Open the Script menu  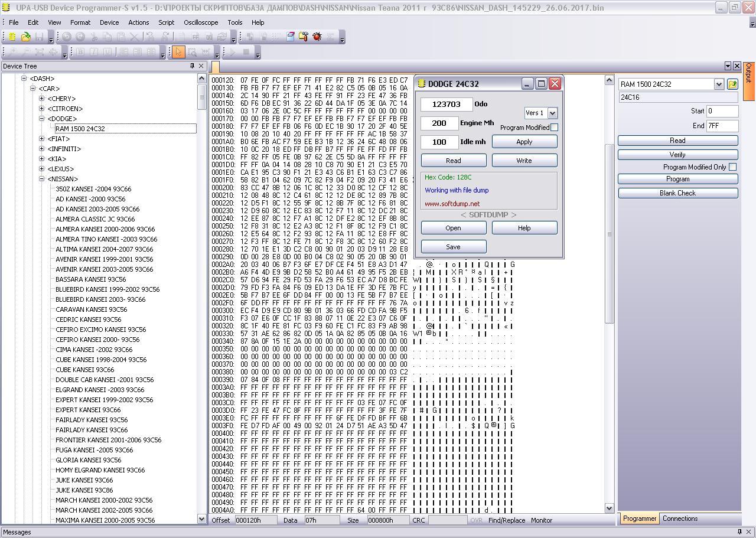coord(166,22)
